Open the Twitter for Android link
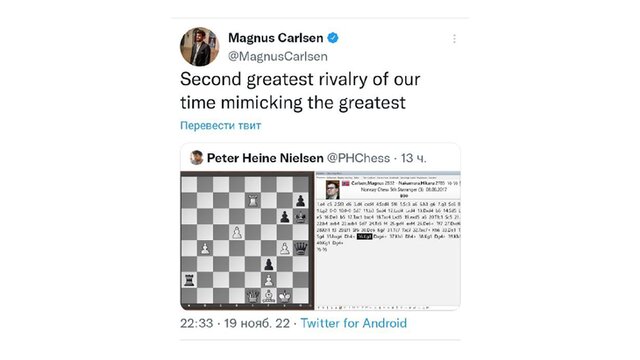 click(353, 323)
